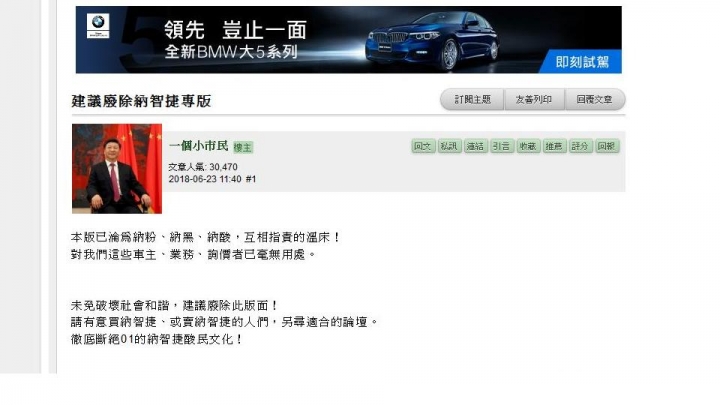
Task: Click the BMW logo in the ad banner
Action: 98,26
